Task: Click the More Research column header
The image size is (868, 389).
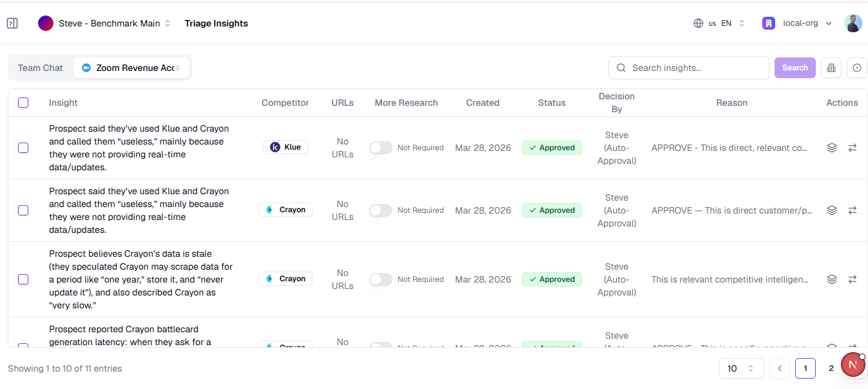Action: point(406,103)
